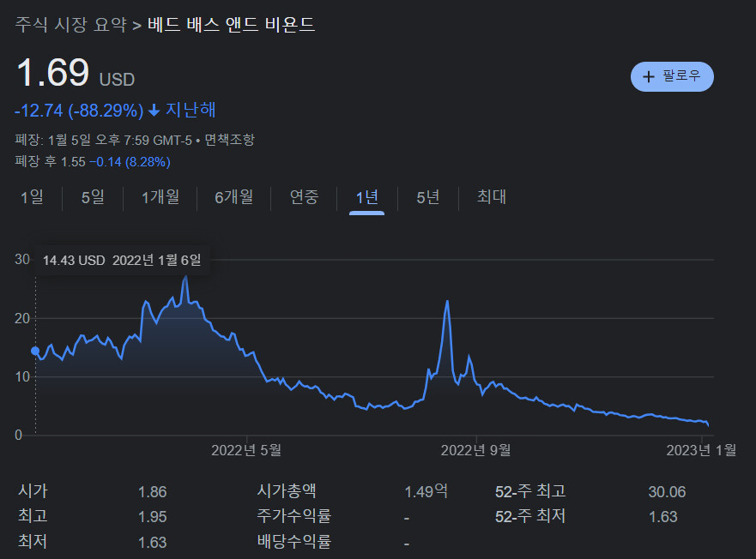Click the chart data point for 2022년 1월 6일
Viewport: 756px width, 559px height.
click(35, 351)
